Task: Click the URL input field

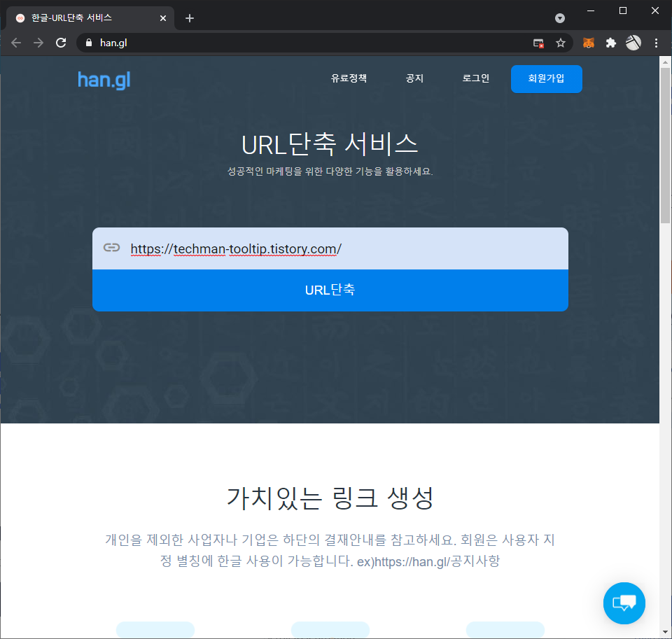Action: point(330,248)
